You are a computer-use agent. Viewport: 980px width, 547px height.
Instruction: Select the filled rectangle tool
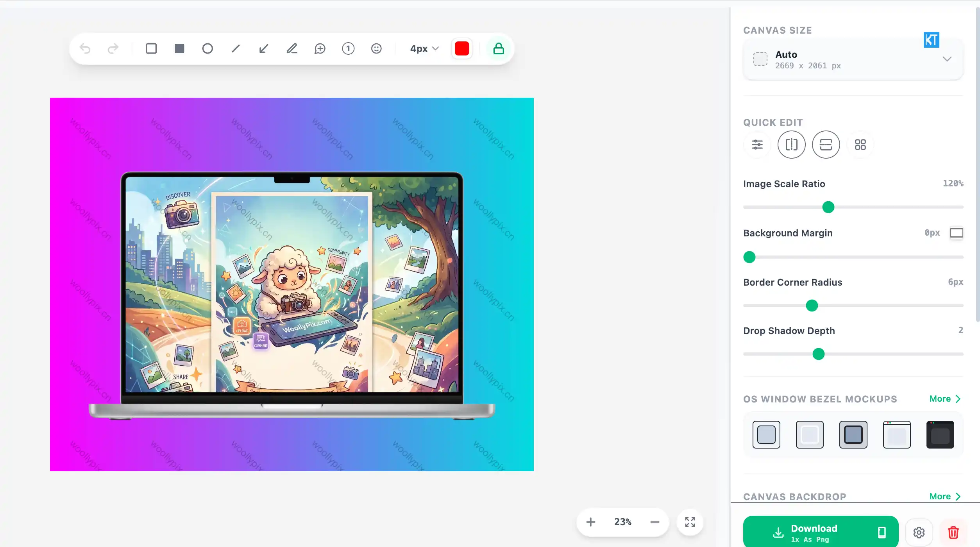click(179, 48)
